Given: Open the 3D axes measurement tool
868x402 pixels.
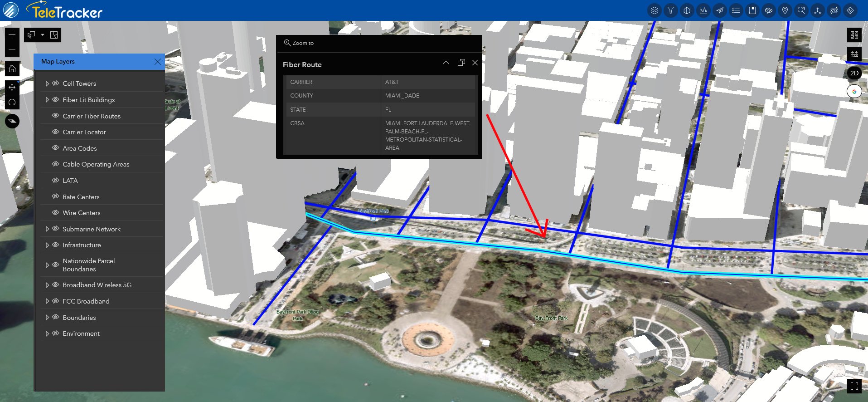Looking at the screenshot, I should (x=817, y=10).
